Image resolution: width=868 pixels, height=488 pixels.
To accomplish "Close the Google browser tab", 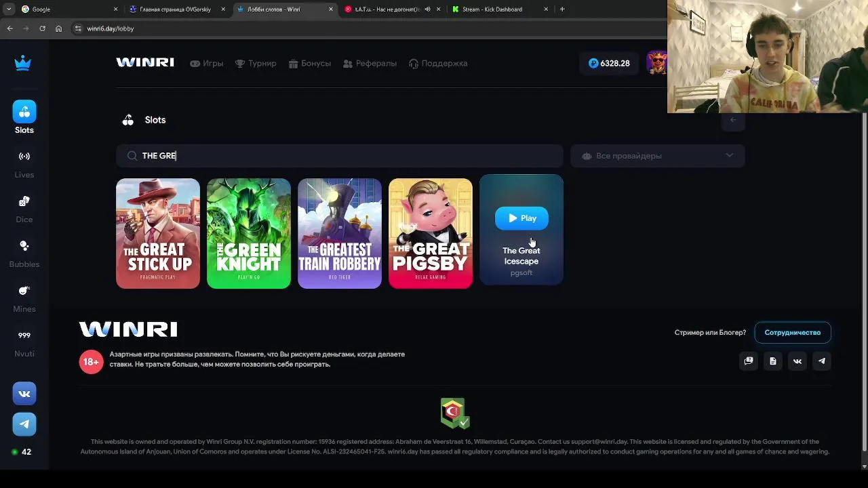I will (x=115, y=9).
